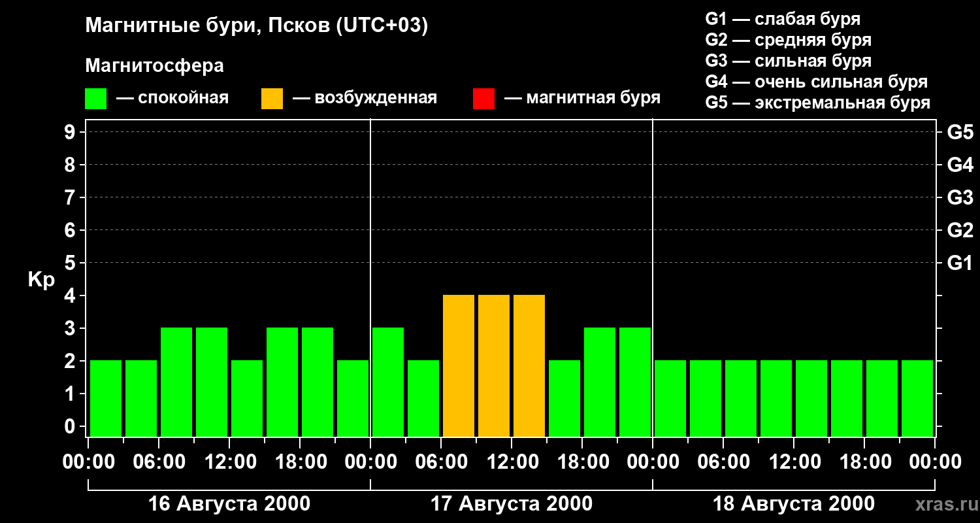This screenshot has height=523, width=980.
Task: Select the '16 Августа 2000' date label
Action: coord(229,503)
